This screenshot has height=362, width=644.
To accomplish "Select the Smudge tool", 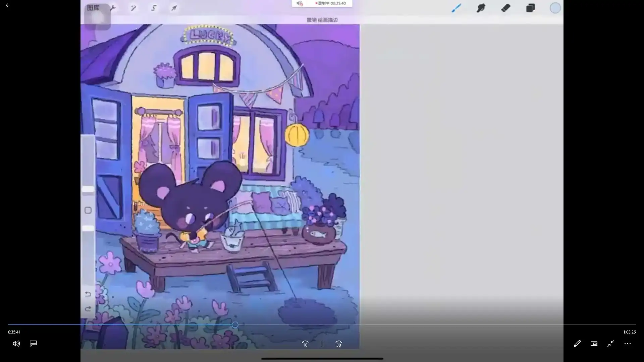I will coord(481,8).
